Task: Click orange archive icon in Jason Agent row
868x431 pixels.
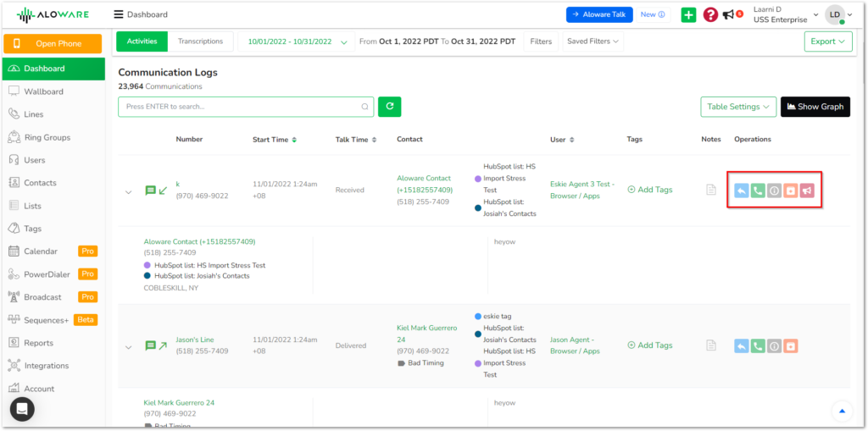Action: pos(791,345)
